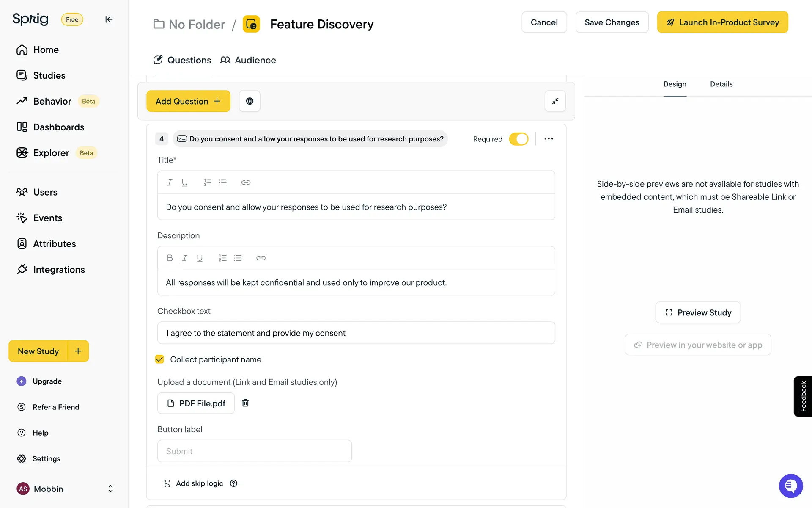Click Launch In-Product Survey button
The width and height of the screenshot is (812, 508).
[722, 22]
